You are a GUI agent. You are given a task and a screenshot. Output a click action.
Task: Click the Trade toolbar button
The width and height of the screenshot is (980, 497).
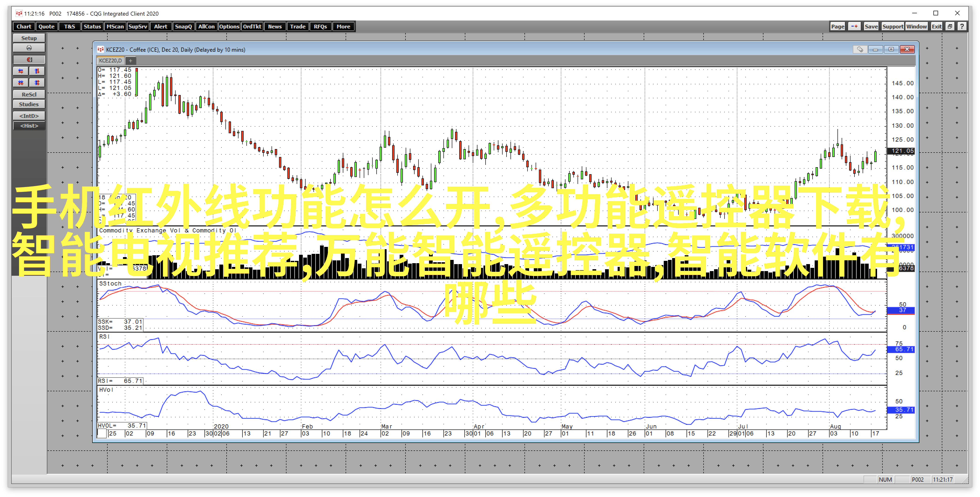(x=297, y=26)
